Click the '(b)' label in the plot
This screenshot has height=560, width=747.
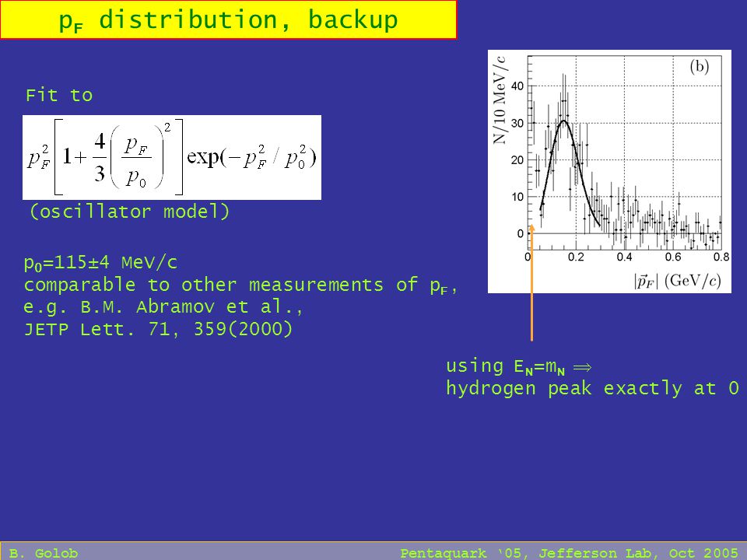pos(699,66)
